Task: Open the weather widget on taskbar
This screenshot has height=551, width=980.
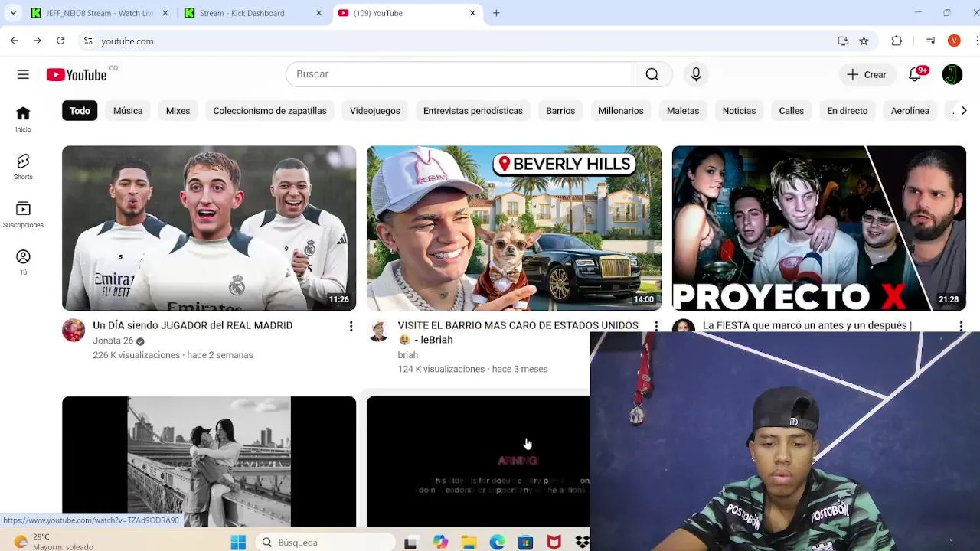Action: (54, 542)
